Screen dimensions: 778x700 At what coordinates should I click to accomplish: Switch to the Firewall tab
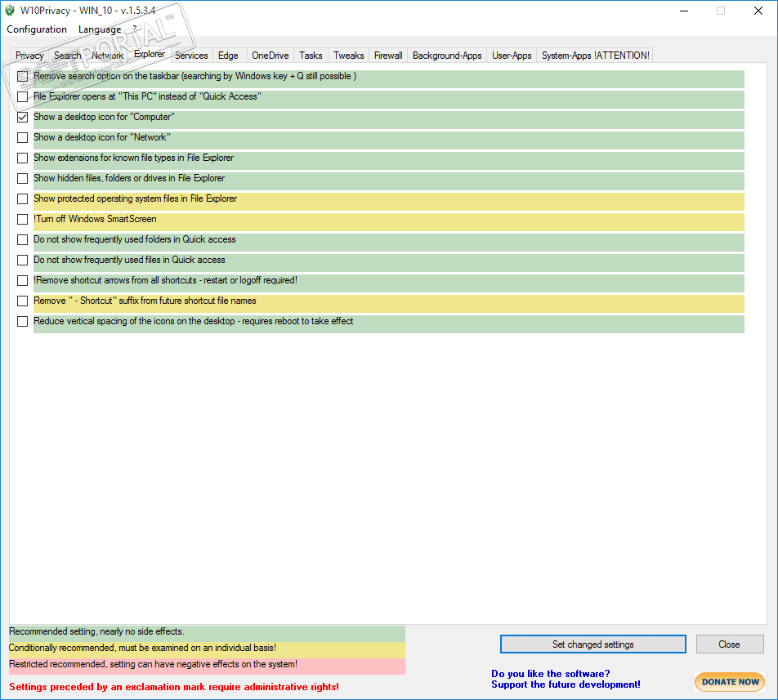[388, 56]
